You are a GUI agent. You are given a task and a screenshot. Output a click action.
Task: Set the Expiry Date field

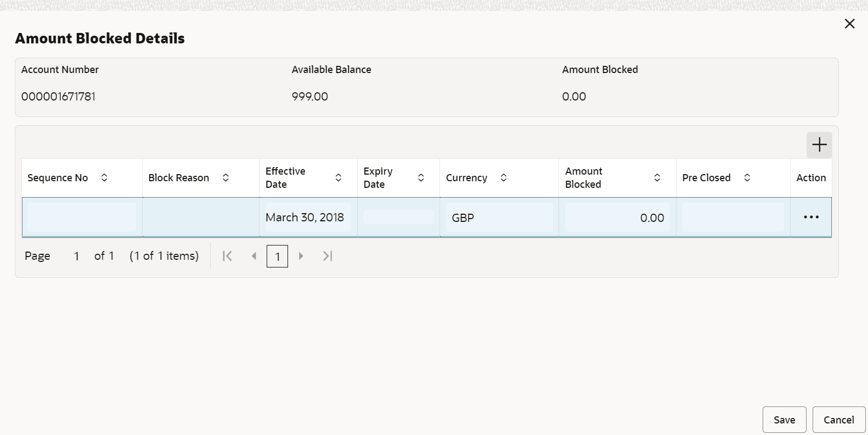point(398,217)
